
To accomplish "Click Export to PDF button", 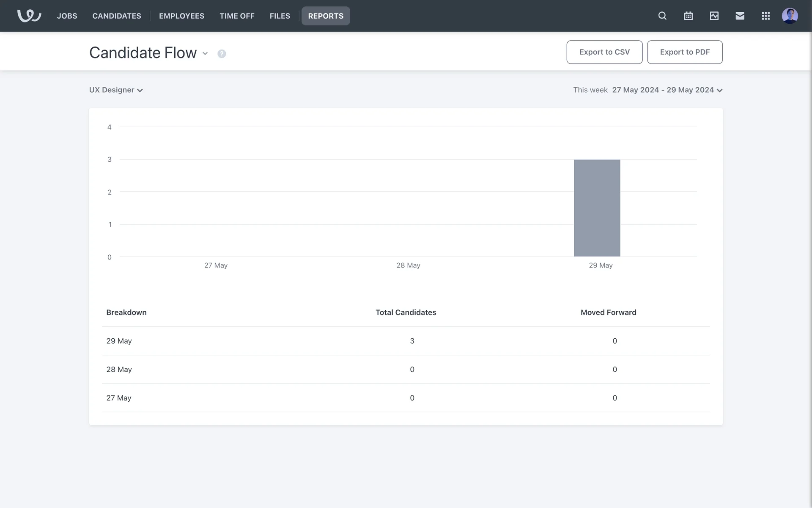I will click(684, 52).
